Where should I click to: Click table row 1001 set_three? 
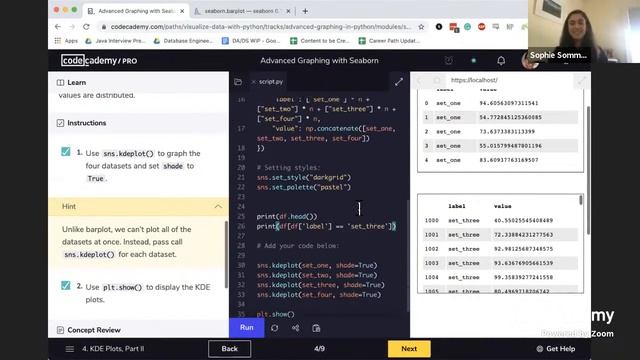point(500,235)
